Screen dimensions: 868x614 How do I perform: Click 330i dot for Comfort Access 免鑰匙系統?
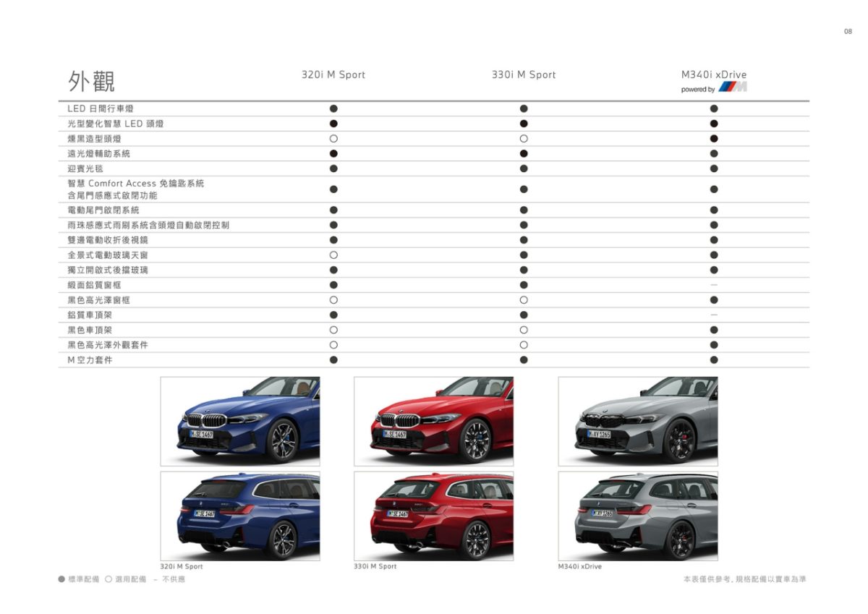pos(524,189)
